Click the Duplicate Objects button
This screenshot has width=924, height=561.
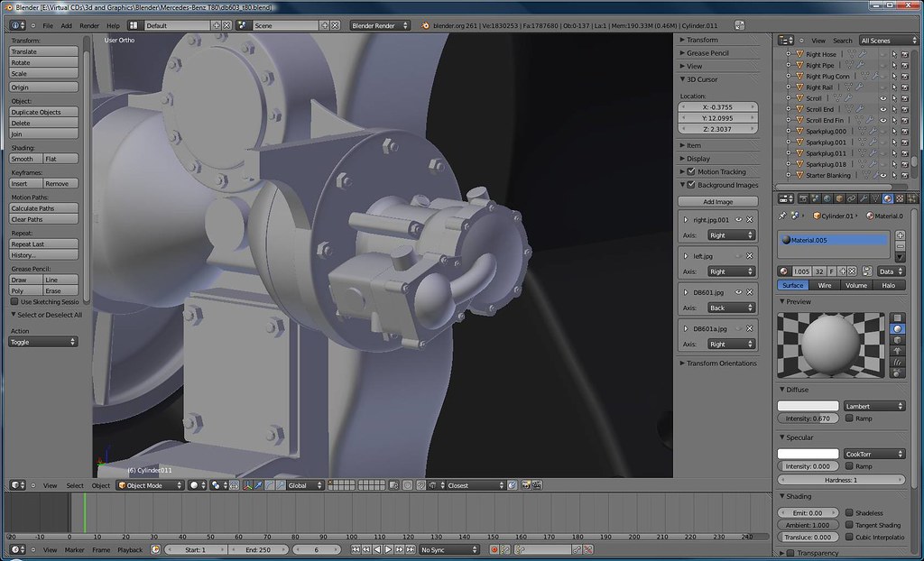pos(43,112)
